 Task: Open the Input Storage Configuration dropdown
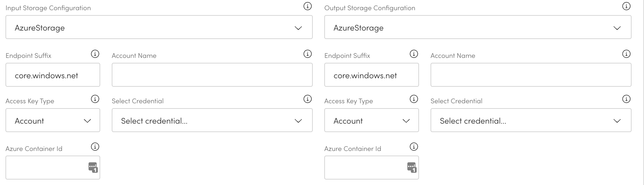coord(159,27)
